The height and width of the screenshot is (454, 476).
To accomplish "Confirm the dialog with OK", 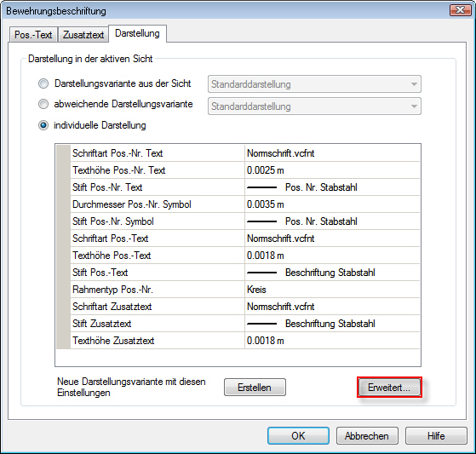I will click(x=298, y=436).
